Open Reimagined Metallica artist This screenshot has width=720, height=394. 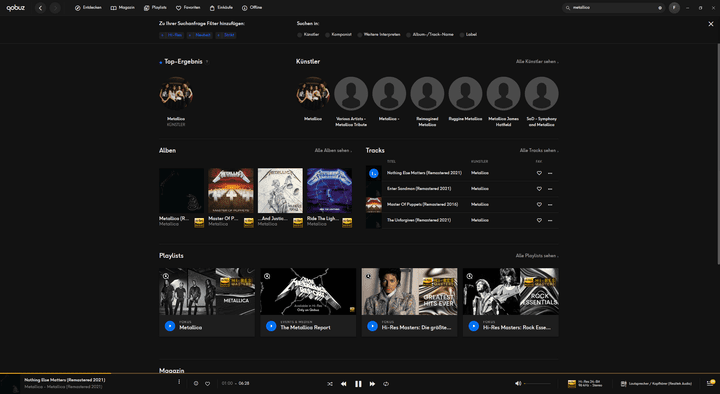tap(427, 94)
